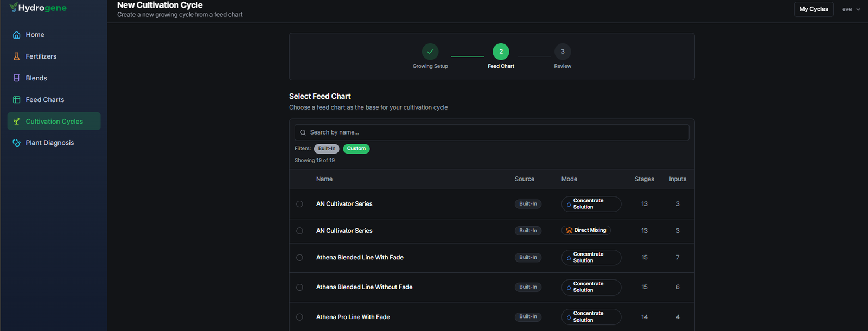
Task: Click the Stages column header
Action: point(644,179)
